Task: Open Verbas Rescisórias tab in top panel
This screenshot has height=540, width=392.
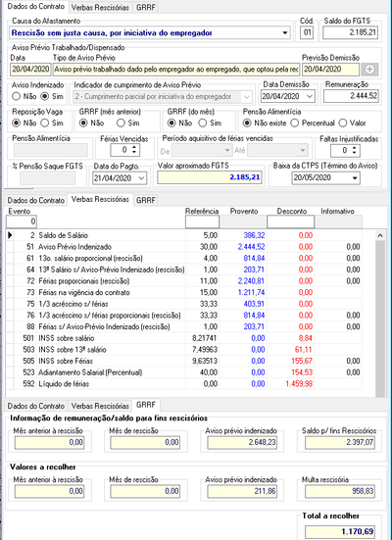Action: (x=100, y=7)
